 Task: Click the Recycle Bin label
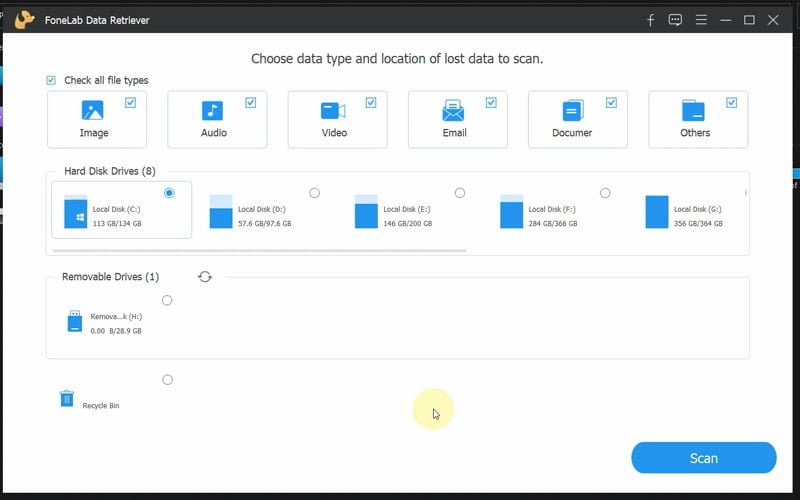[101, 406]
